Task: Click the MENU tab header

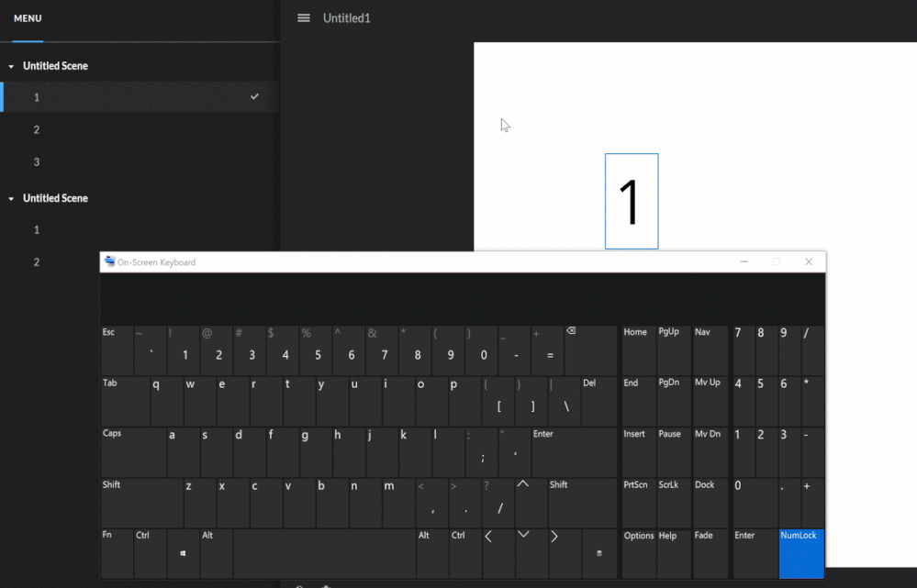Action: tap(28, 18)
